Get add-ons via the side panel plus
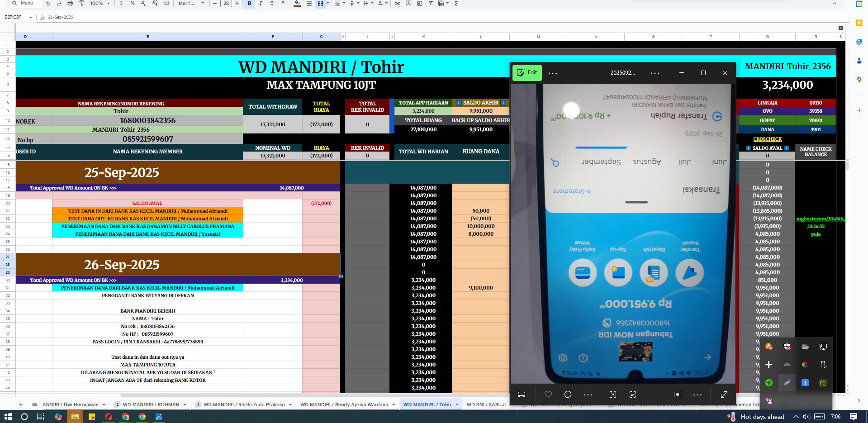 coord(859,110)
